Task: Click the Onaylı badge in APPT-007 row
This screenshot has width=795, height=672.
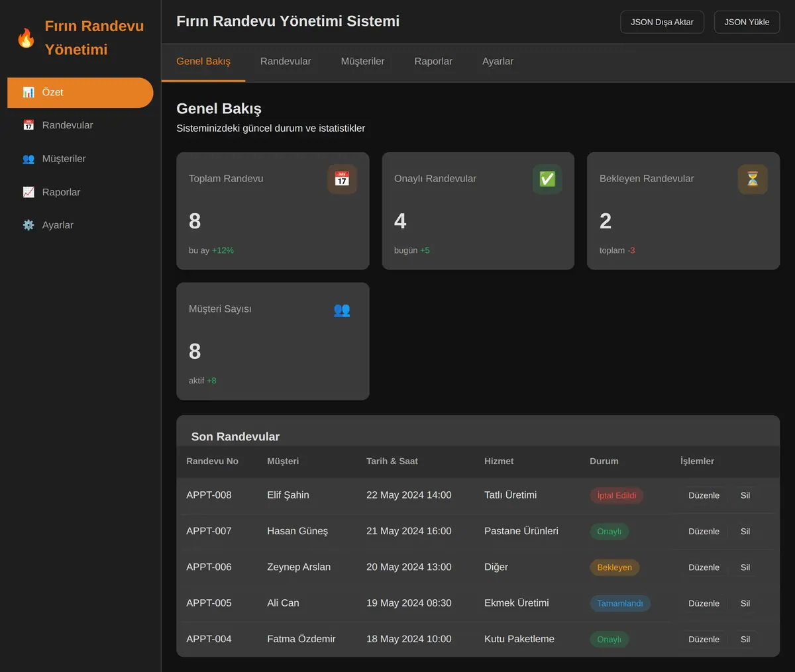Action: tap(609, 532)
